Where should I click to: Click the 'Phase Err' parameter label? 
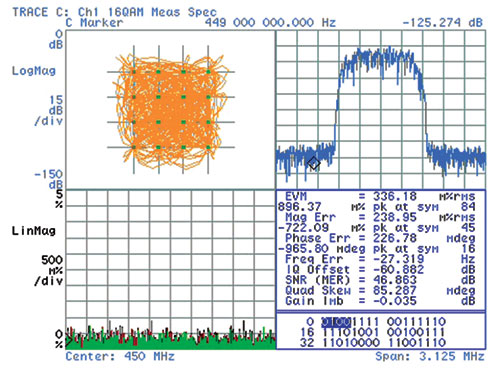coord(318,238)
